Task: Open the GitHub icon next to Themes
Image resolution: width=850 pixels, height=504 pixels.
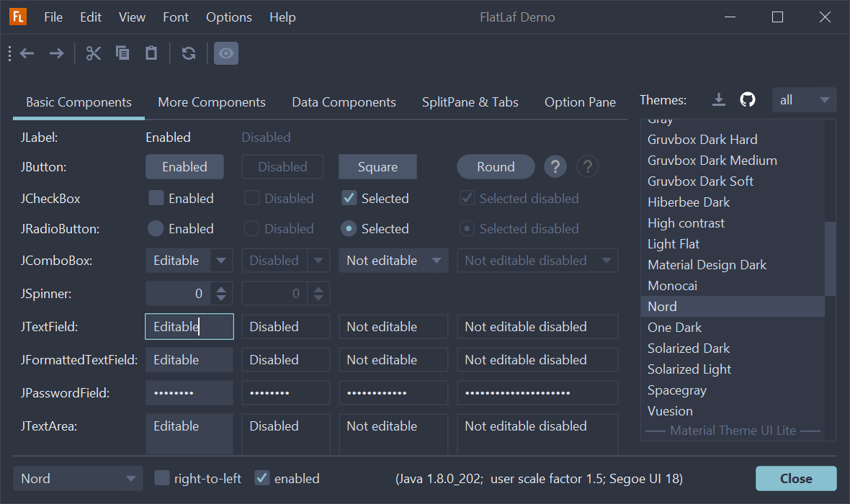Action: click(748, 99)
